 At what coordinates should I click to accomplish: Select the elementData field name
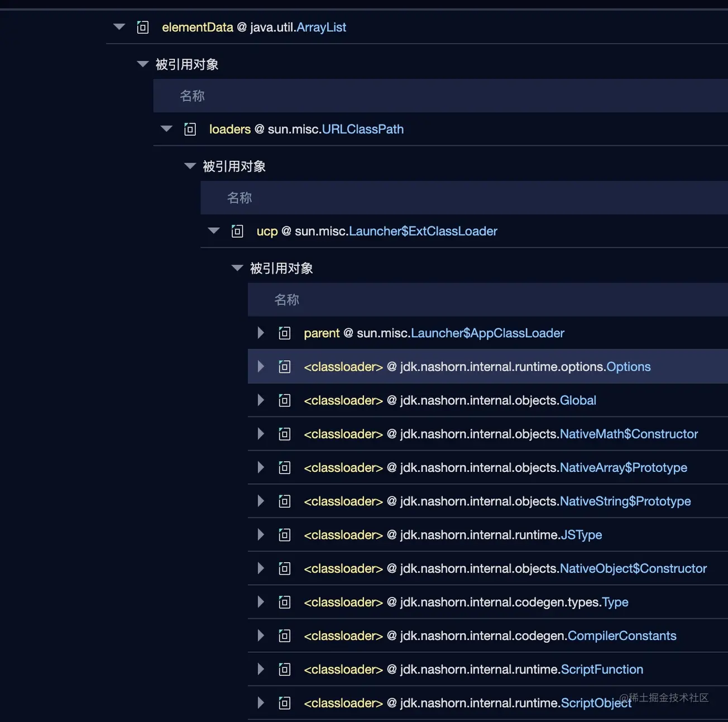point(198,27)
